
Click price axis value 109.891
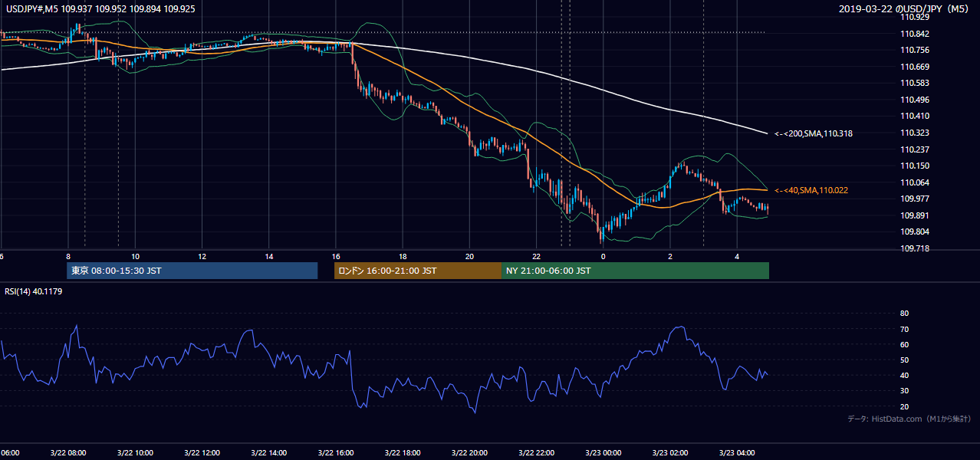tap(914, 215)
